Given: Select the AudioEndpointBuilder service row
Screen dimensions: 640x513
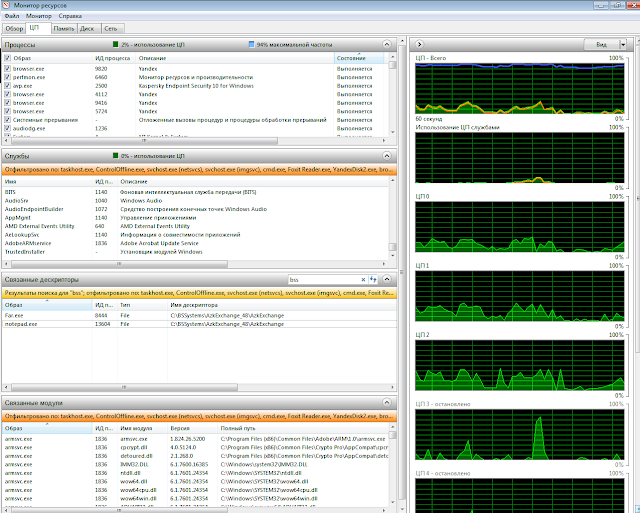Looking at the screenshot, I should [x=195, y=209].
